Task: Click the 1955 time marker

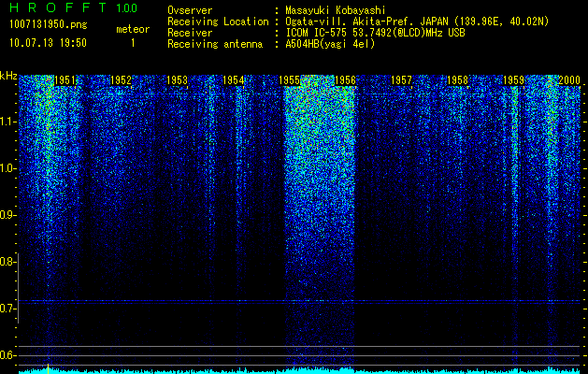Action: pos(289,80)
